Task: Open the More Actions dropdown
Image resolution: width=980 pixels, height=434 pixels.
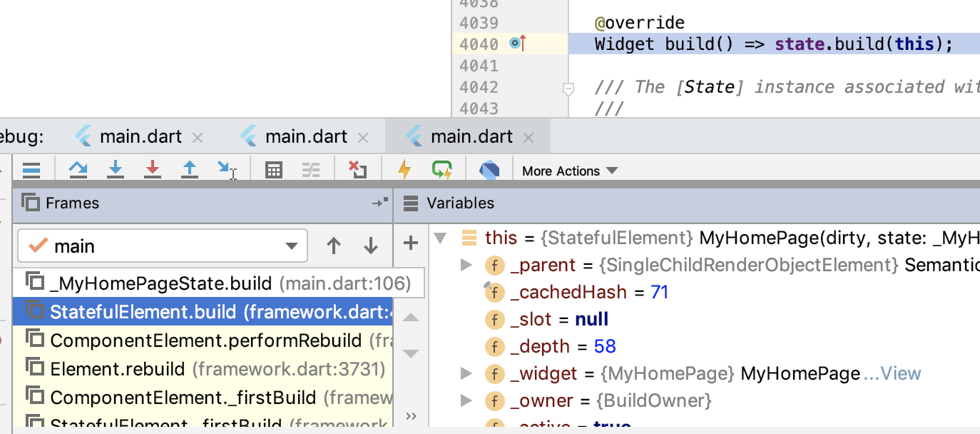Action: (569, 171)
